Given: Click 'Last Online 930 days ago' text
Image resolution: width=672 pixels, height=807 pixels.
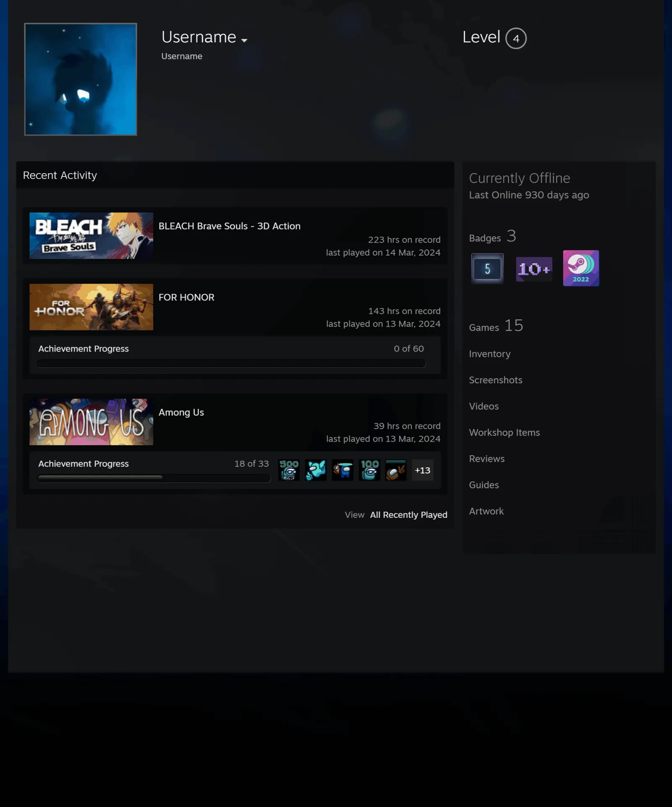Looking at the screenshot, I should tap(529, 195).
